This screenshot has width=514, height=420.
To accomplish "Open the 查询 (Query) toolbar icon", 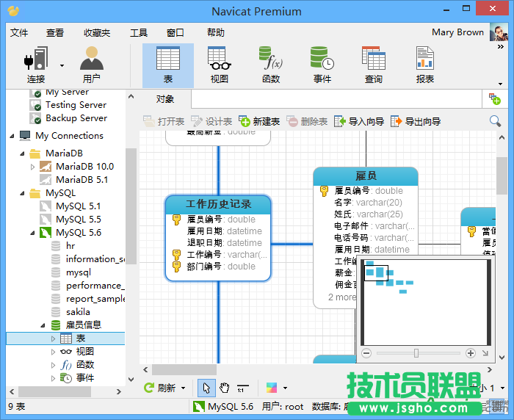I will click(x=374, y=65).
